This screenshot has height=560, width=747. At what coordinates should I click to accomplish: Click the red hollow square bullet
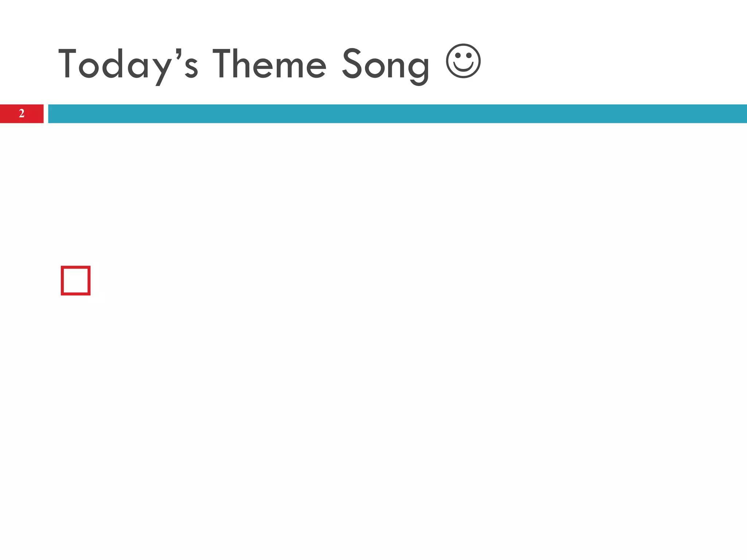coord(76,280)
